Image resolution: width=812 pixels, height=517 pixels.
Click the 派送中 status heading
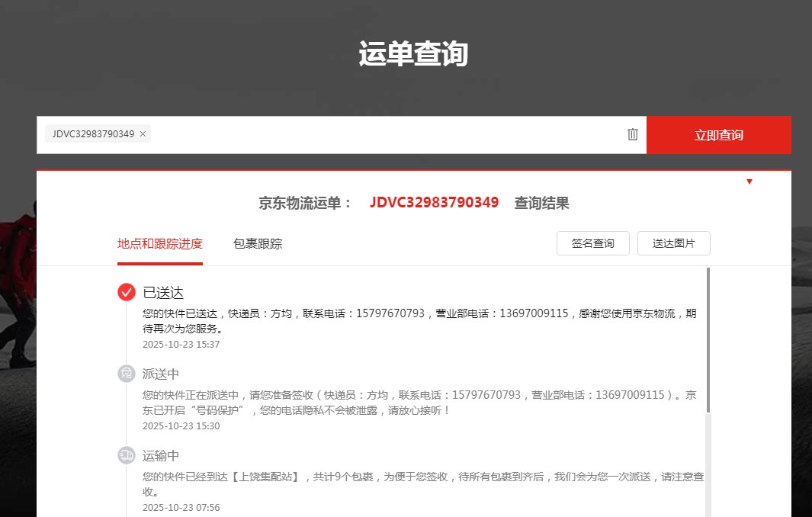(161, 374)
